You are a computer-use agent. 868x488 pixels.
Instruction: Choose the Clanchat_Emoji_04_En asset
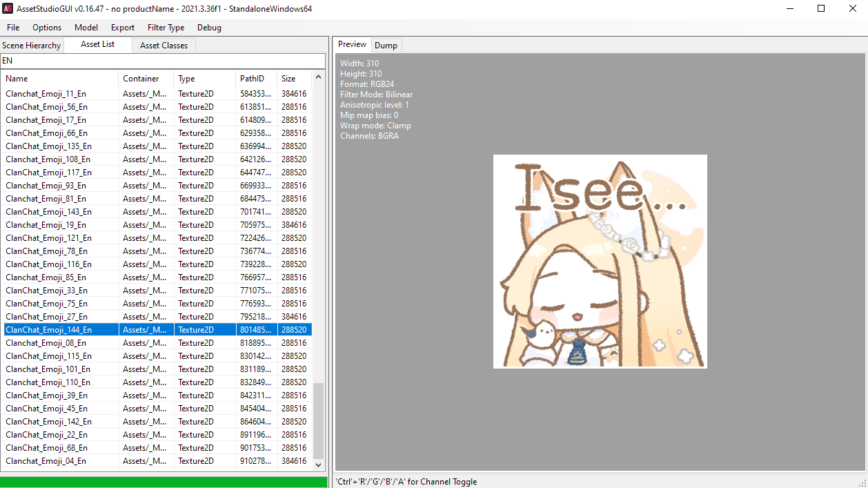(158, 461)
